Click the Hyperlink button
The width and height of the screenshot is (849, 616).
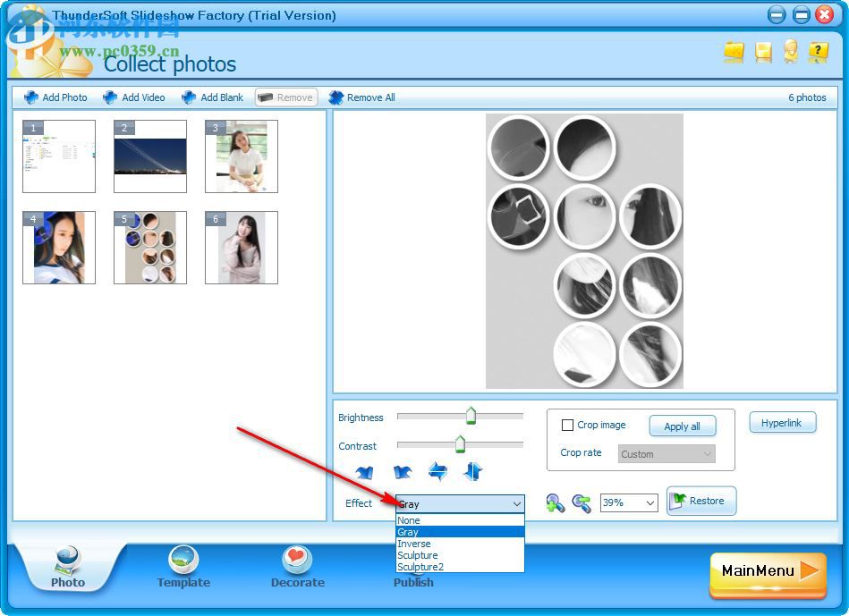[782, 422]
